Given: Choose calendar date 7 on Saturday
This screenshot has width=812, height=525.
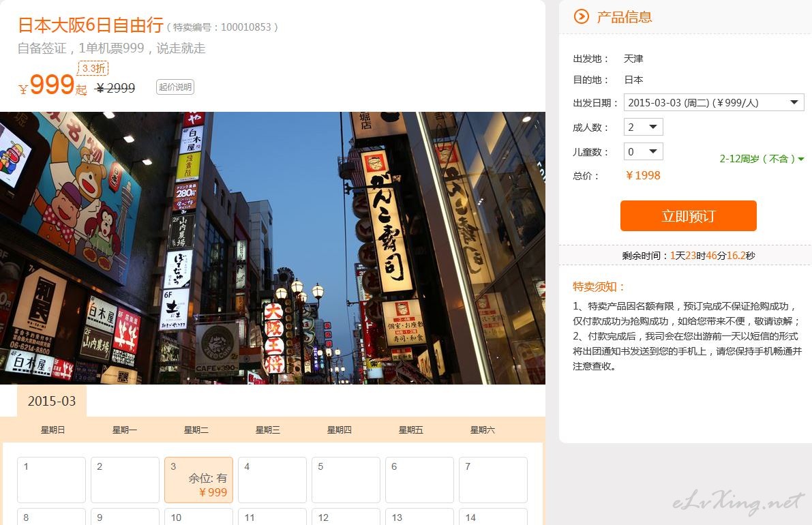Looking at the screenshot, I should (493, 480).
